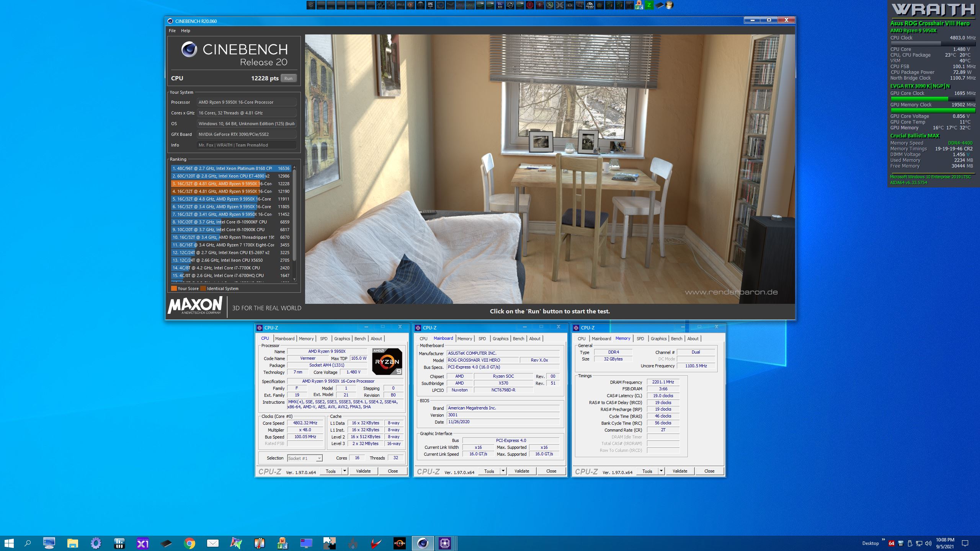
Task: Click the Mail envelope taskbar icon
Action: (x=212, y=543)
